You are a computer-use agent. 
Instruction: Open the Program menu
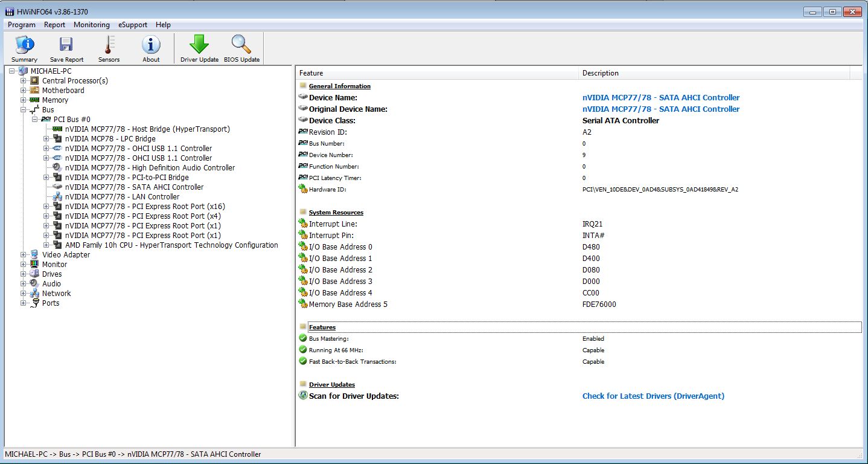tap(22, 25)
